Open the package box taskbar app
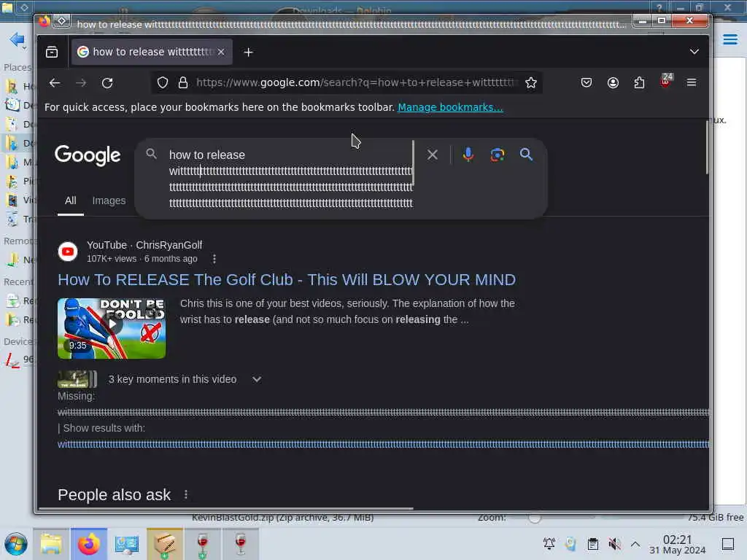The image size is (747, 560). pos(164,544)
